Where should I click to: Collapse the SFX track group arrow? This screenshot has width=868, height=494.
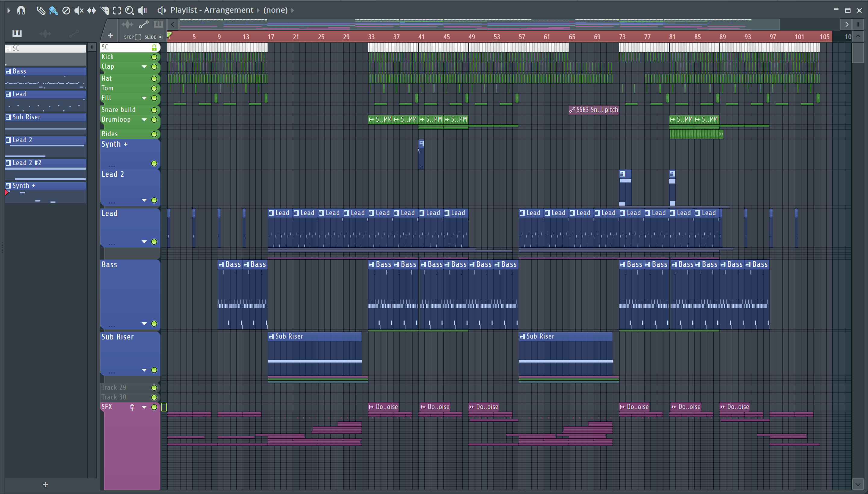click(144, 407)
